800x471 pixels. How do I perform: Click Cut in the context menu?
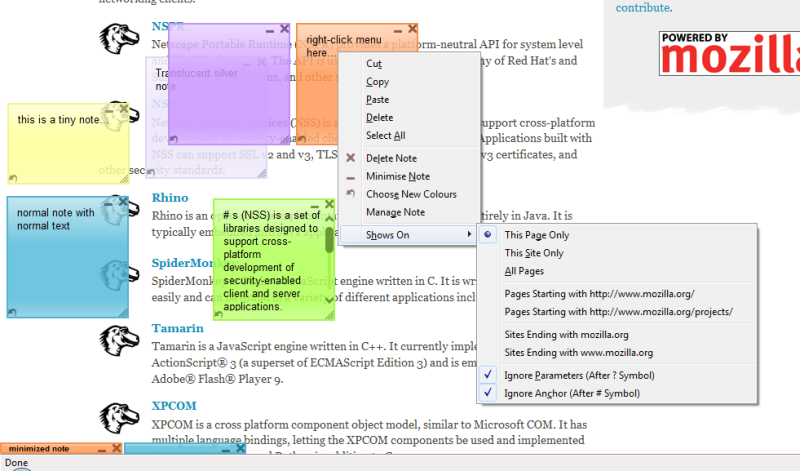coord(409,64)
